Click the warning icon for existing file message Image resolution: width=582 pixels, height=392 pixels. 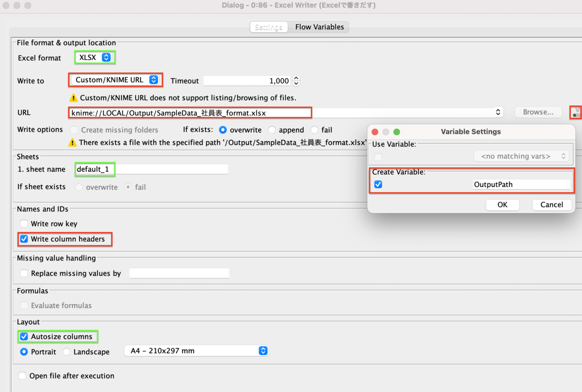pyautogui.click(x=72, y=143)
